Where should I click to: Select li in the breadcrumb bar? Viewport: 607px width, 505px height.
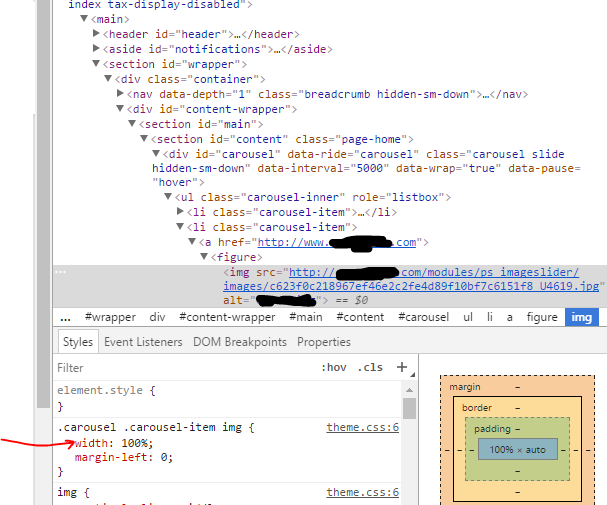490,317
